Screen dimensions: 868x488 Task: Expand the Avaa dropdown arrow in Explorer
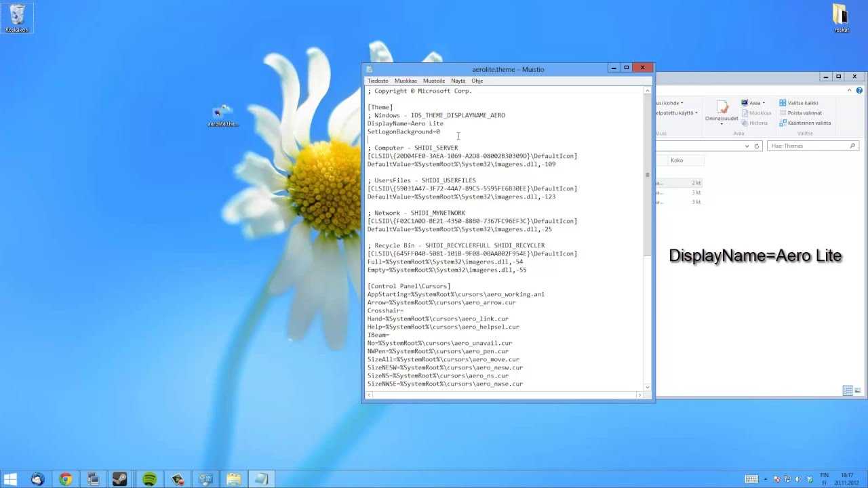click(x=764, y=103)
